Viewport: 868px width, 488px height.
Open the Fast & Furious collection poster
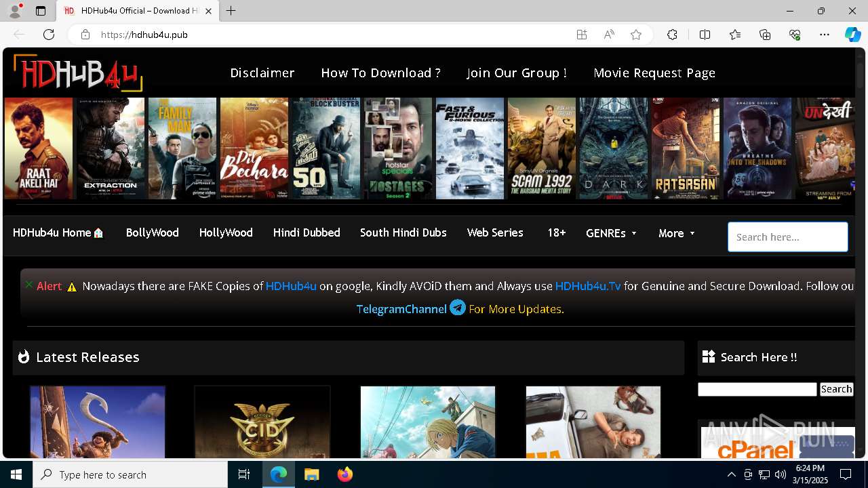[x=470, y=148]
